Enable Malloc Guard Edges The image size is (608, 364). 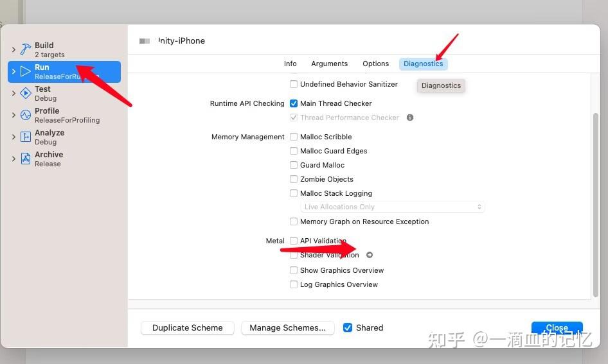pos(294,151)
